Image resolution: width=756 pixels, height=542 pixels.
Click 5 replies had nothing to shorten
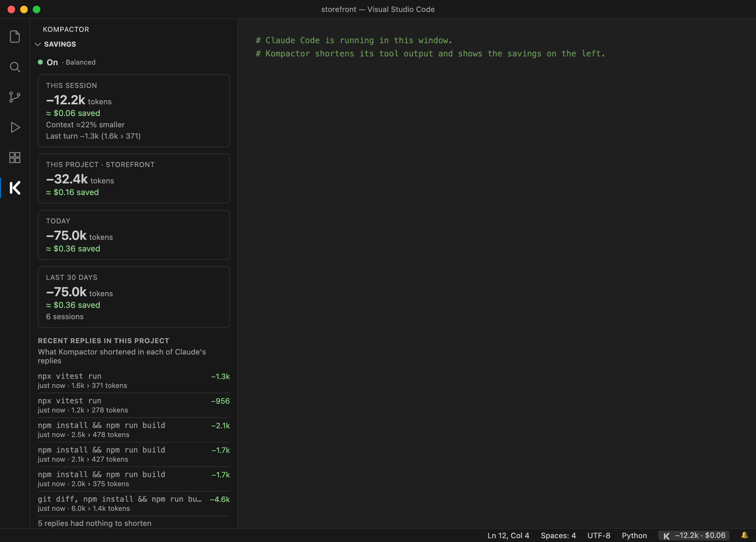pyautogui.click(x=94, y=524)
